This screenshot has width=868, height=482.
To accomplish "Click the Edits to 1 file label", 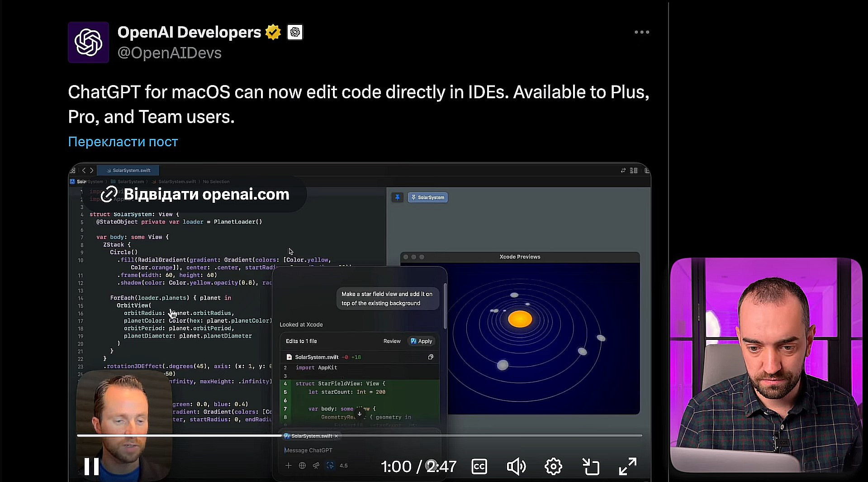I will 301,341.
